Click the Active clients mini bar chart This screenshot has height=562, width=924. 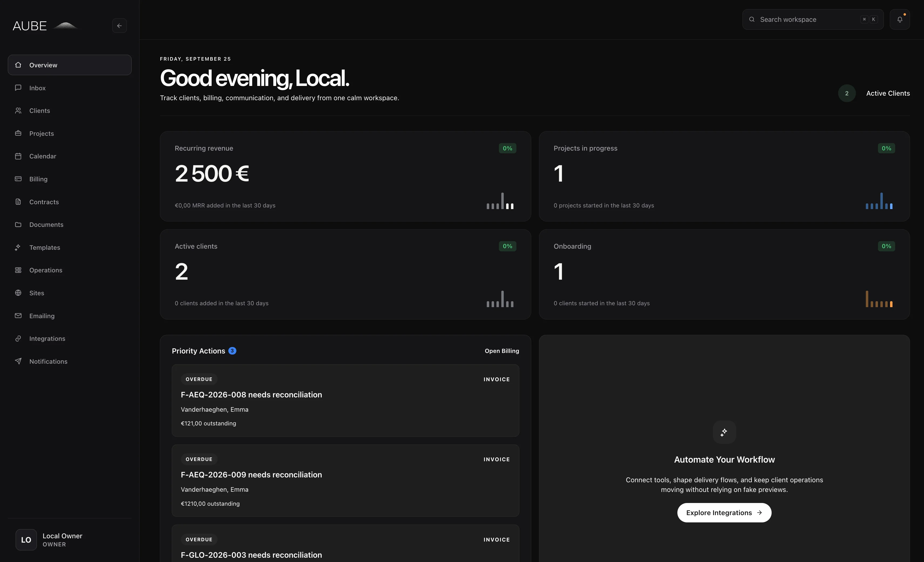[x=500, y=299]
